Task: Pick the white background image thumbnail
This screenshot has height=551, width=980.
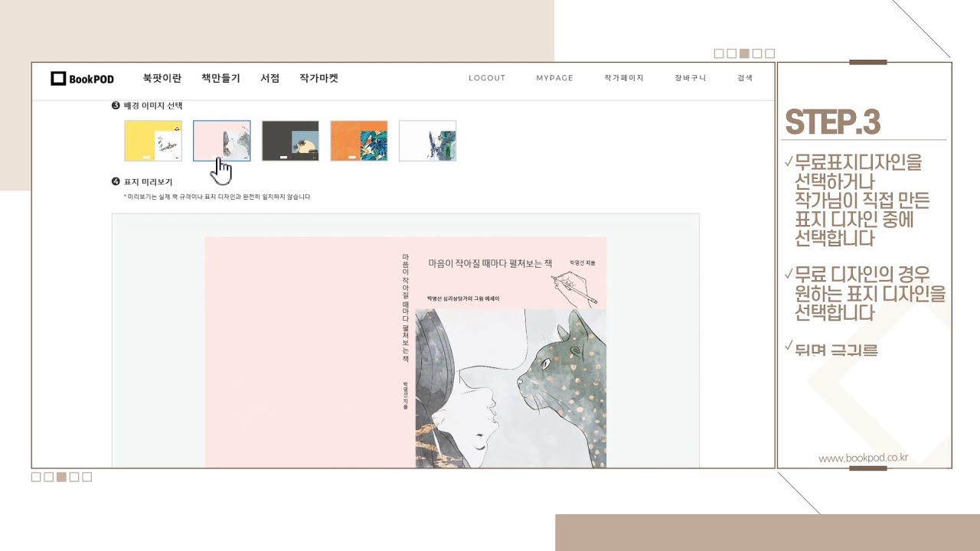Action: click(427, 141)
